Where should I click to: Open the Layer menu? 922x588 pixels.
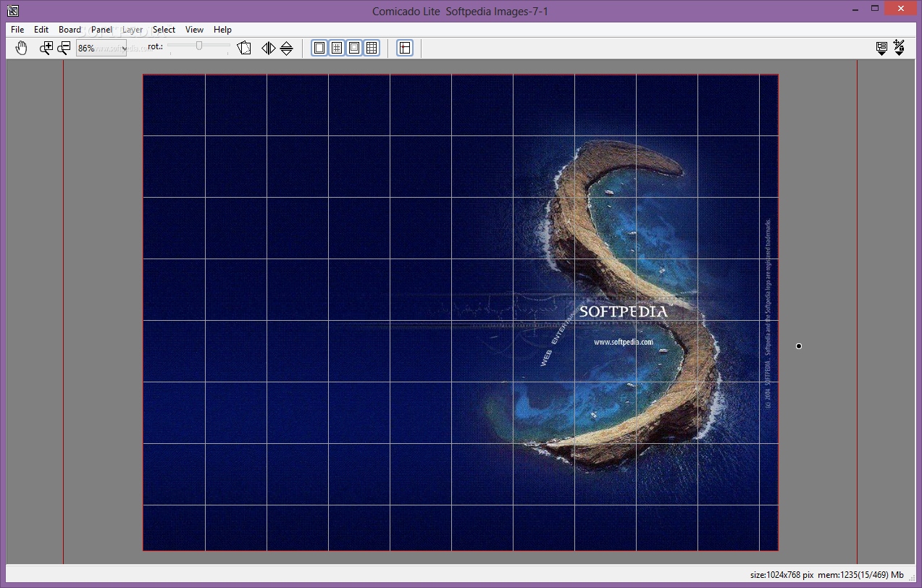[133, 30]
